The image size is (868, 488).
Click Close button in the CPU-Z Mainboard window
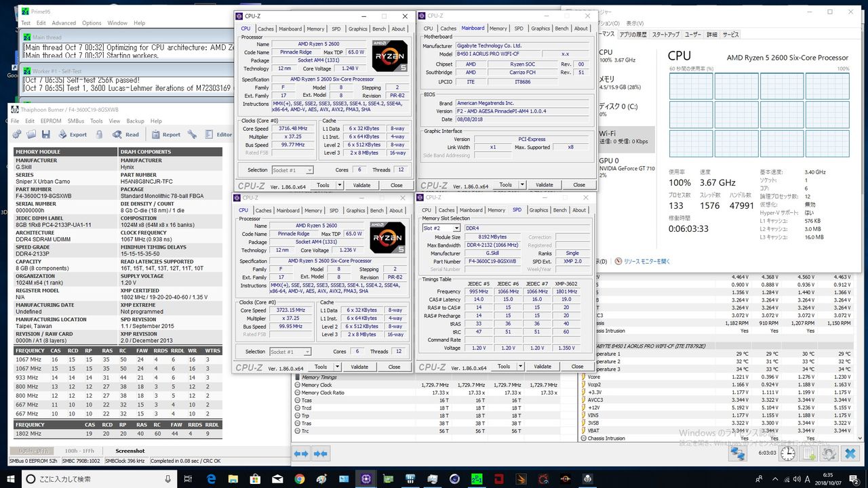click(579, 185)
